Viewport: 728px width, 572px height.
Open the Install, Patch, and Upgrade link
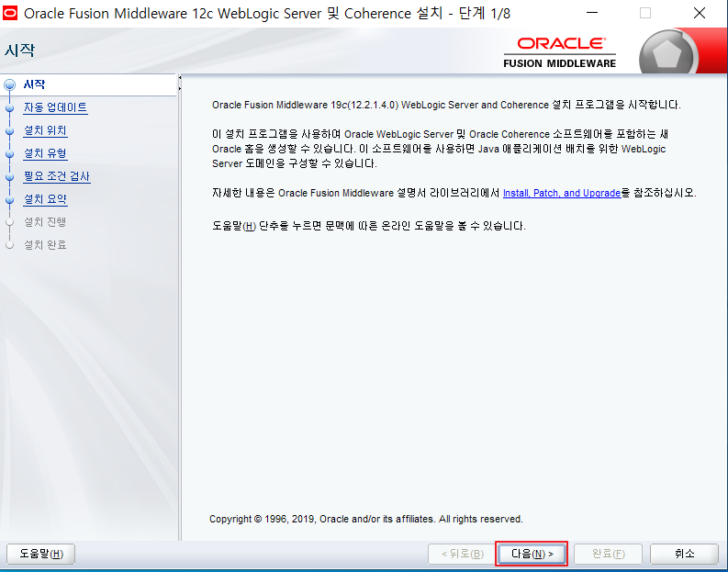(x=562, y=193)
